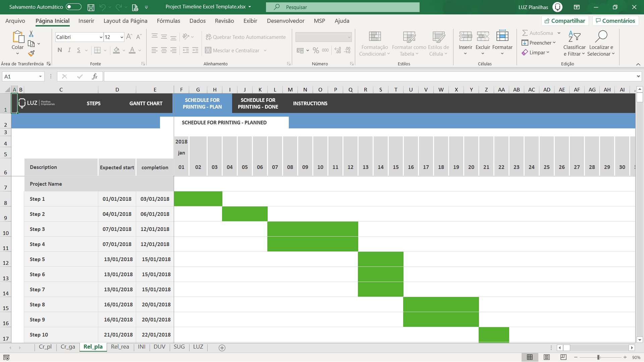The height and width of the screenshot is (362, 644).
Task: Open Classificar e Filtrar
Action: (x=574, y=44)
